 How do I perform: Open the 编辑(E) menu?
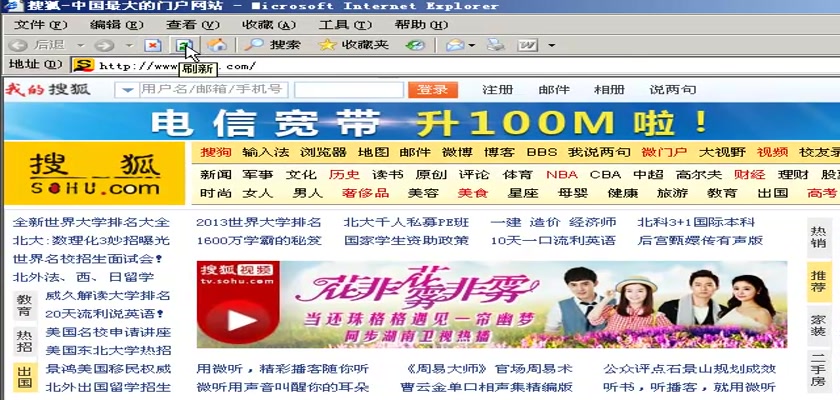(x=117, y=25)
